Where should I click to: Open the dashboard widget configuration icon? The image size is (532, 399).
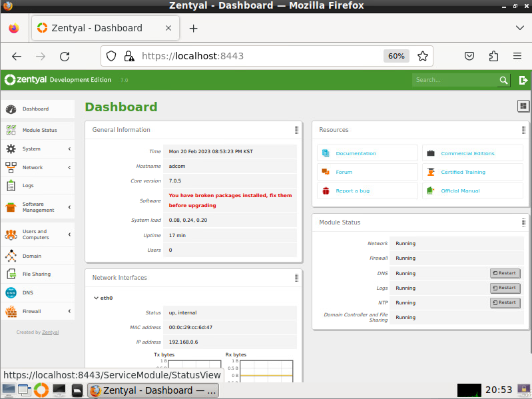[x=523, y=106]
